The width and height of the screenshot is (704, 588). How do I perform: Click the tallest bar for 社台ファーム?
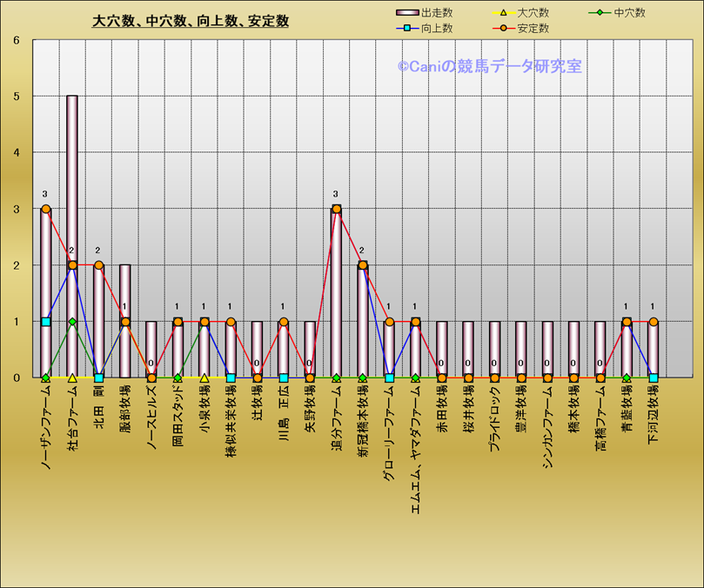click(72, 174)
